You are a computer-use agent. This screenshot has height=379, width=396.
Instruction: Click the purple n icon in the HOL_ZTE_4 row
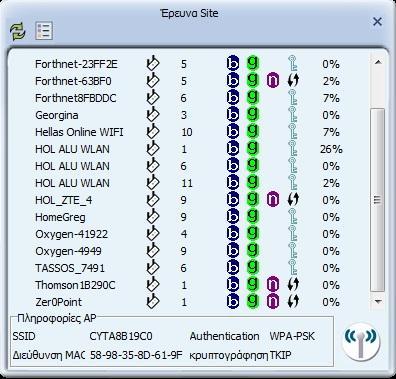point(273,200)
